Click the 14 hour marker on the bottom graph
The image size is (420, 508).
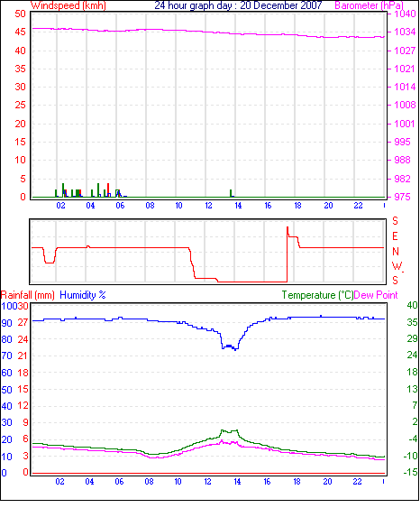237,482
